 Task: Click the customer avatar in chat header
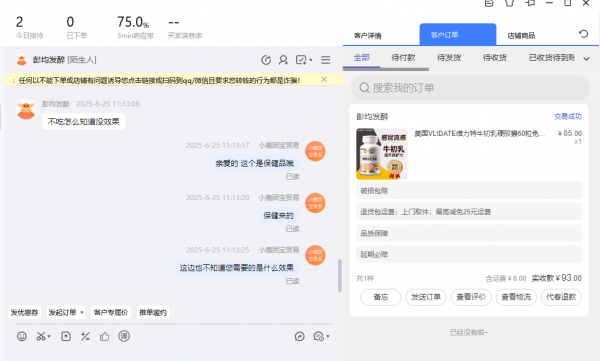coord(21,60)
